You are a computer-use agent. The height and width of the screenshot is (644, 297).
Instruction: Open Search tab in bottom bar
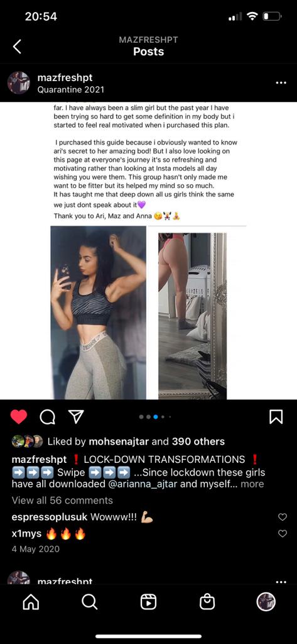[x=89, y=602]
